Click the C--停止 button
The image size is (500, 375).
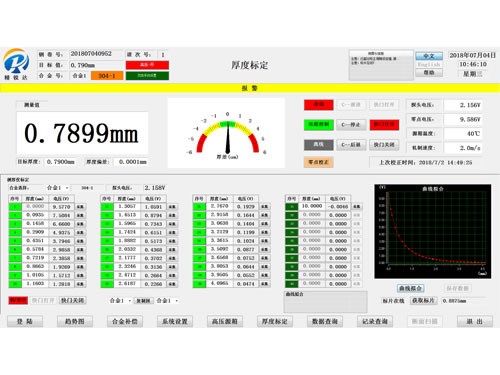point(351,125)
